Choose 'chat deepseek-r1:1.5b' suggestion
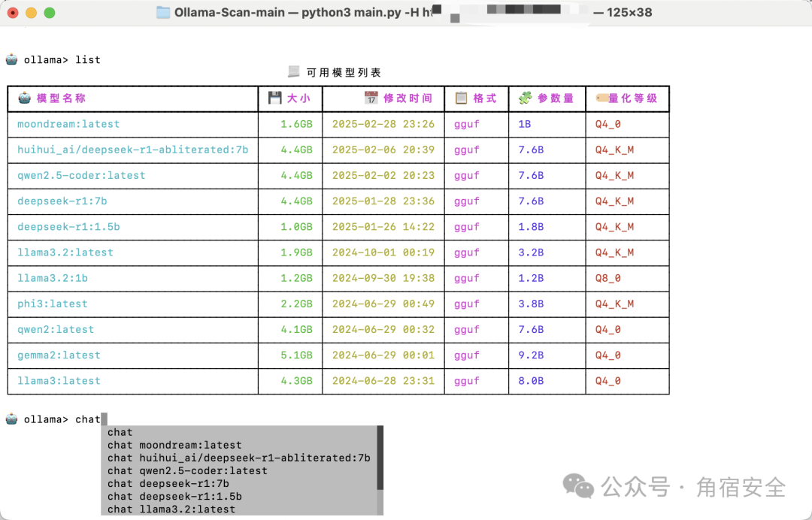812x520 pixels. point(239,497)
